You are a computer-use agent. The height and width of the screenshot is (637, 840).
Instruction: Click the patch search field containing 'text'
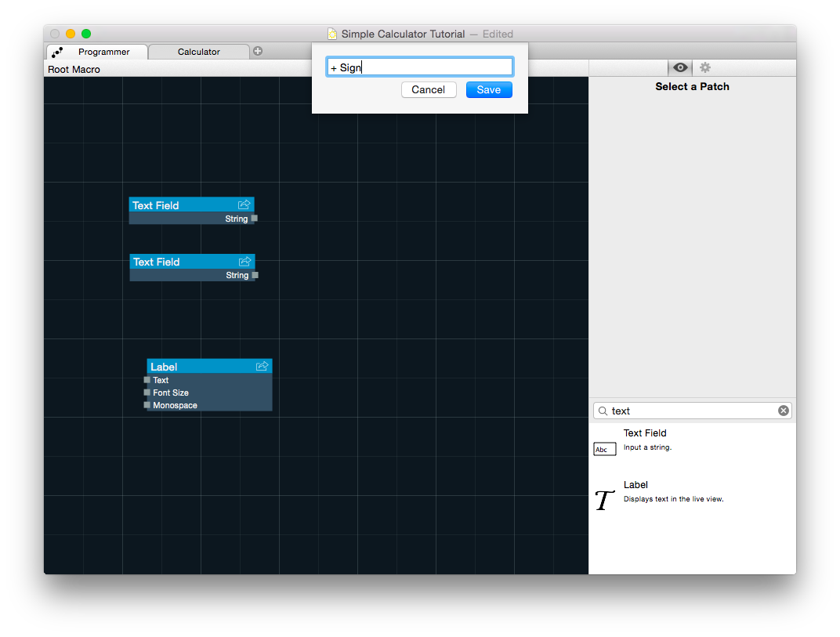point(692,411)
